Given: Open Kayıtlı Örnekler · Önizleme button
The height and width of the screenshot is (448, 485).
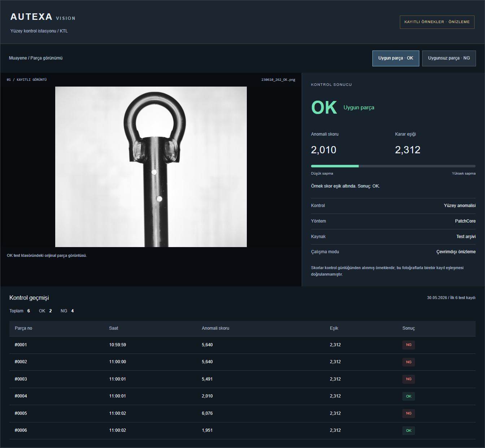Looking at the screenshot, I should pyautogui.click(x=437, y=22).
